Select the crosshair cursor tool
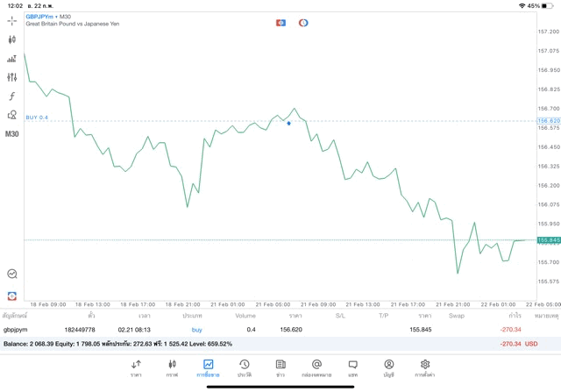Image resolution: width=561 pixels, height=392 pixels. tap(11, 20)
